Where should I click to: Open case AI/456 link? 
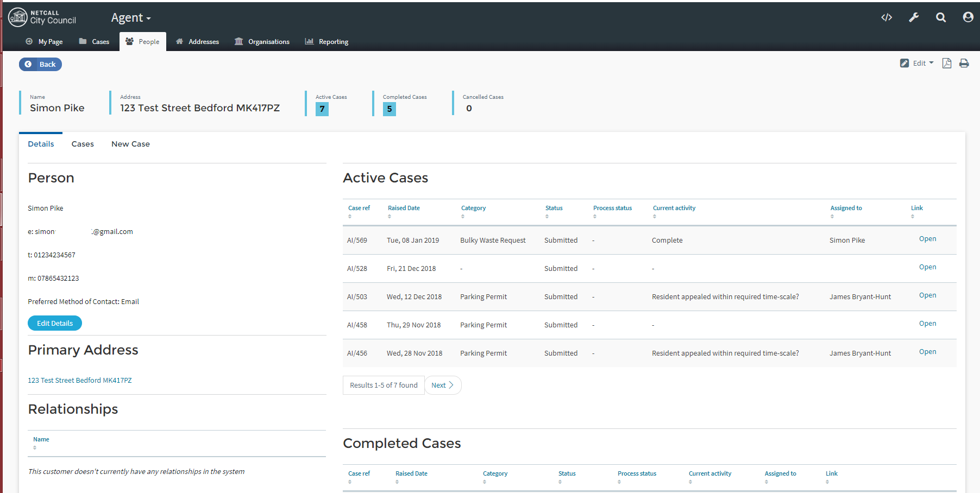(927, 352)
